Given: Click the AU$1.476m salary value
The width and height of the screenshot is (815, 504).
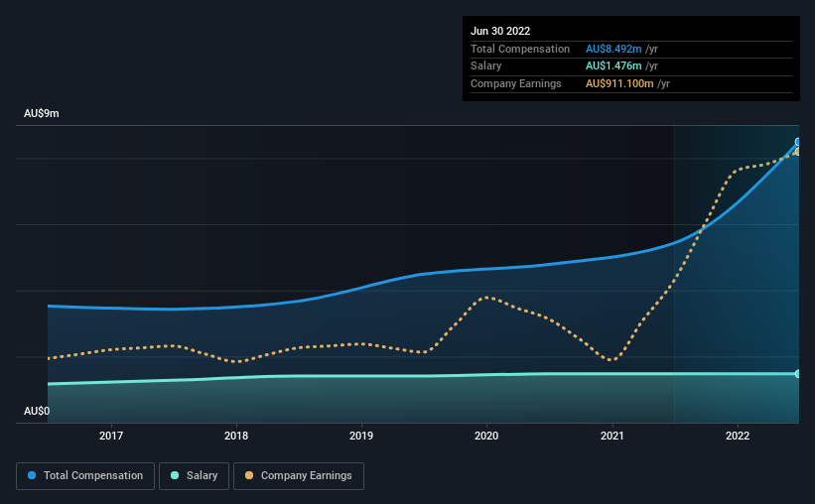Looking at the screenshot, I should (613, 66).
